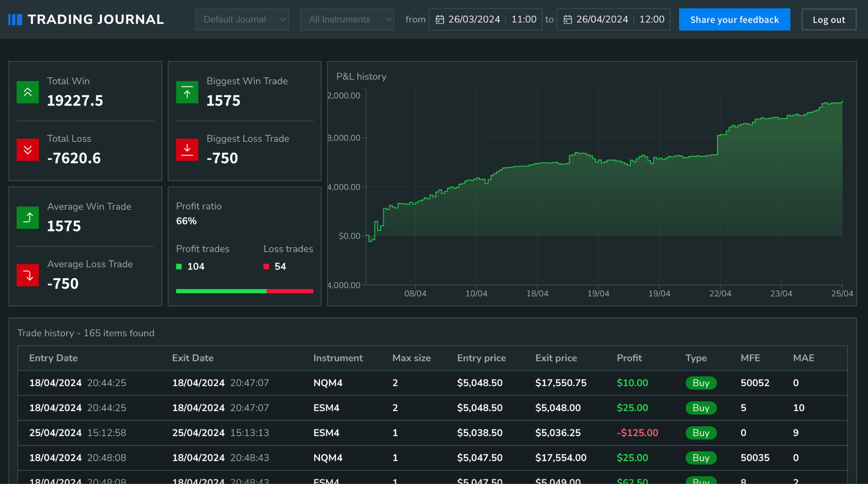Click the Biggest Loss Trade download-arrow icon
Viewport: 868px width, 484px height.
click(x=187, y=150)
